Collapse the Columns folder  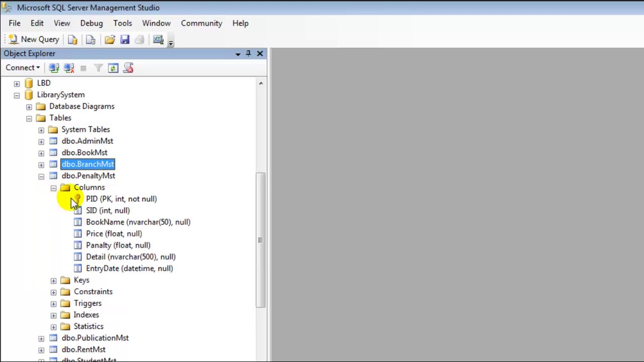click(x=53, y=188)
